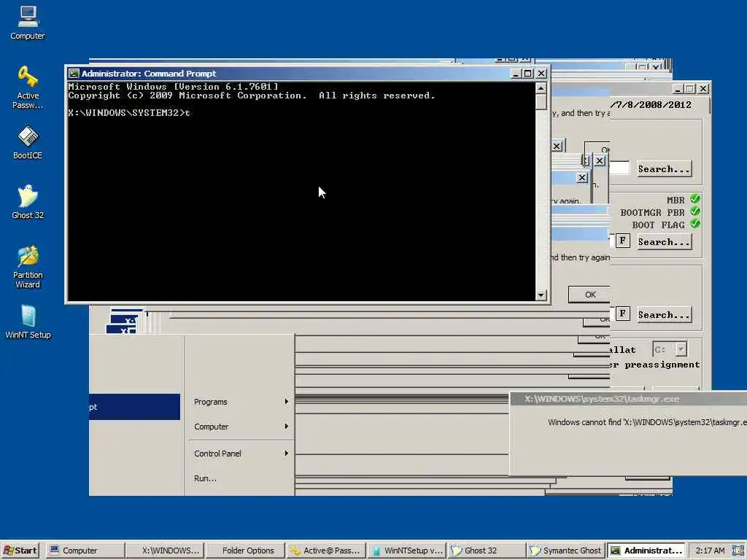This screenshot has height=560, width=747.
Task: Click OK in the error dialog
Action: [589, 295]
